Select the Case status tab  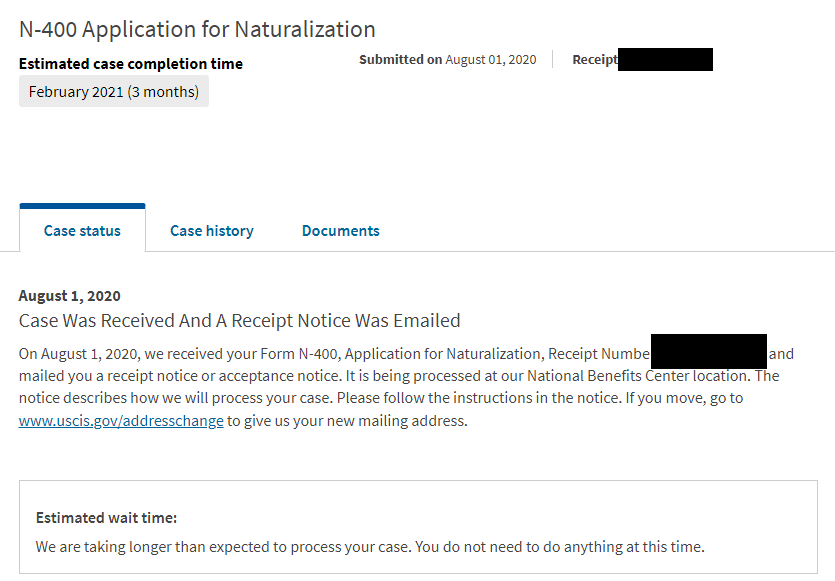[x=82, y=231]
